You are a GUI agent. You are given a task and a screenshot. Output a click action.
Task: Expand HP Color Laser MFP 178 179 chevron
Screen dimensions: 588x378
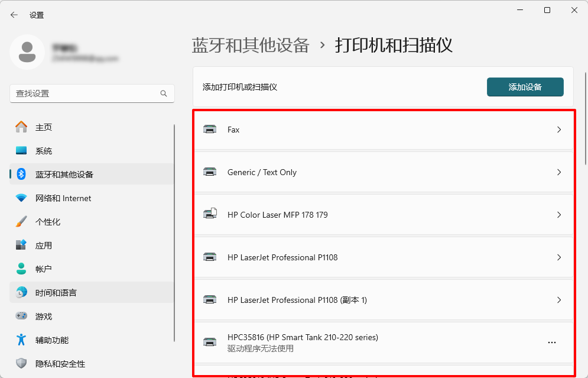click(x=559, y=215)
